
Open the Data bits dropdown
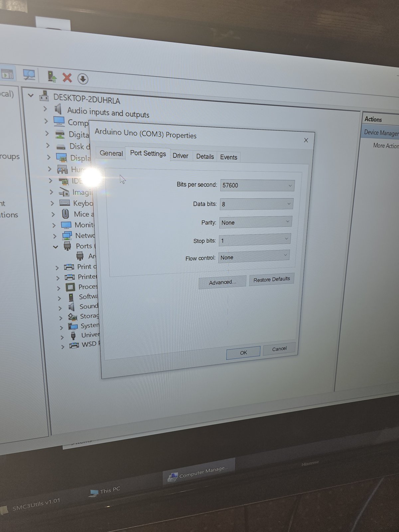point(256,204)
